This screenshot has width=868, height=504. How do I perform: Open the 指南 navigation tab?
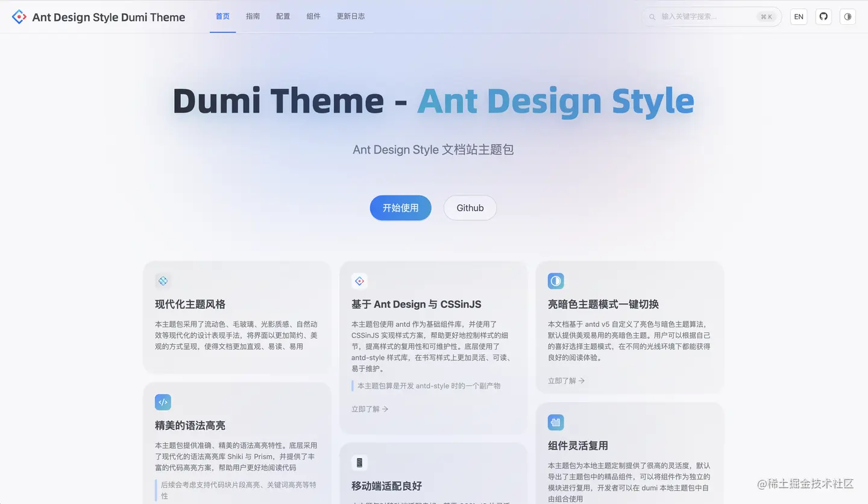pyautogui.click(x=253, y=16)
